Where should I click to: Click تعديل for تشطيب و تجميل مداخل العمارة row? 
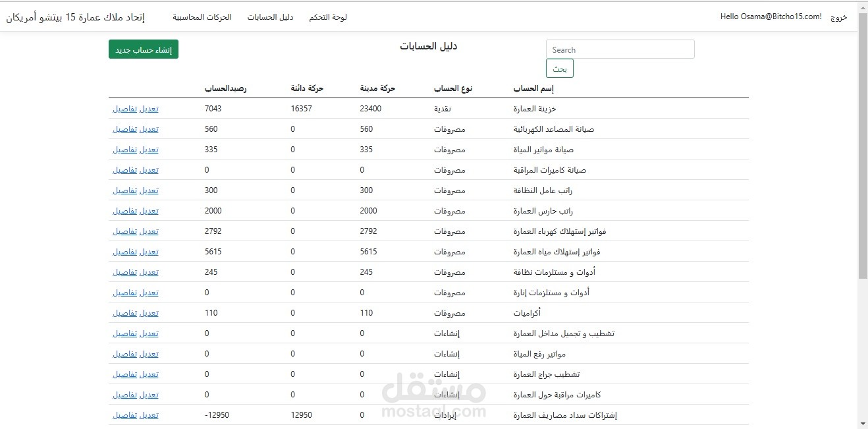click(149, 333)
